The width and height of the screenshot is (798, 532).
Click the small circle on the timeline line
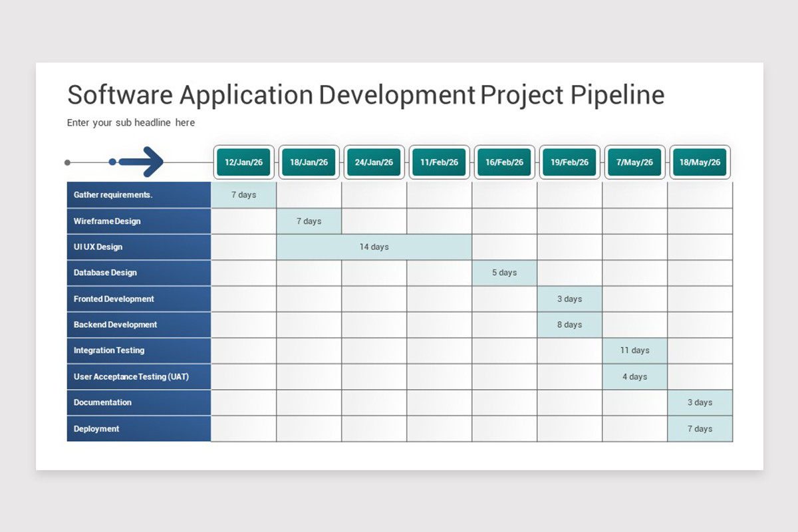[x=66, y=162]
